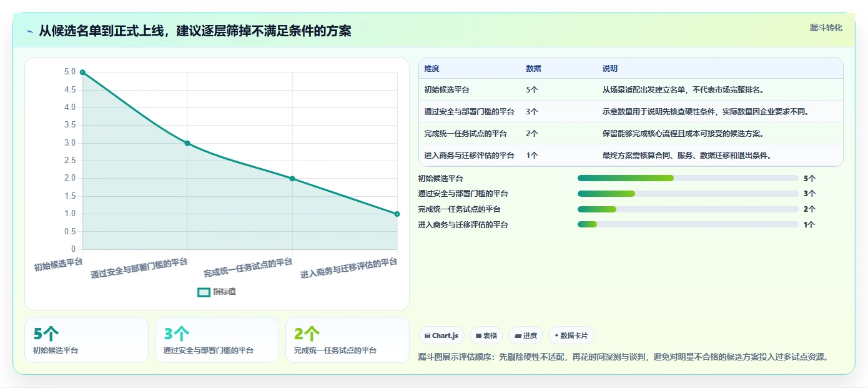The image size is (868, 388).
Task: Click the 5个 初始候选平台 stat card
Action: (87, 340)
